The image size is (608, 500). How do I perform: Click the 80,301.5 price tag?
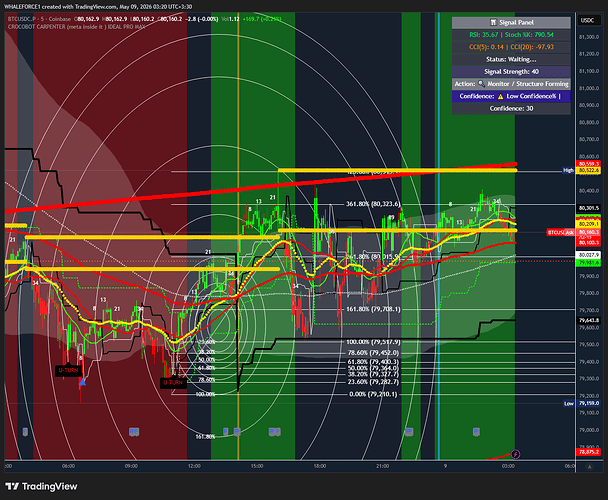click(589, 208)
